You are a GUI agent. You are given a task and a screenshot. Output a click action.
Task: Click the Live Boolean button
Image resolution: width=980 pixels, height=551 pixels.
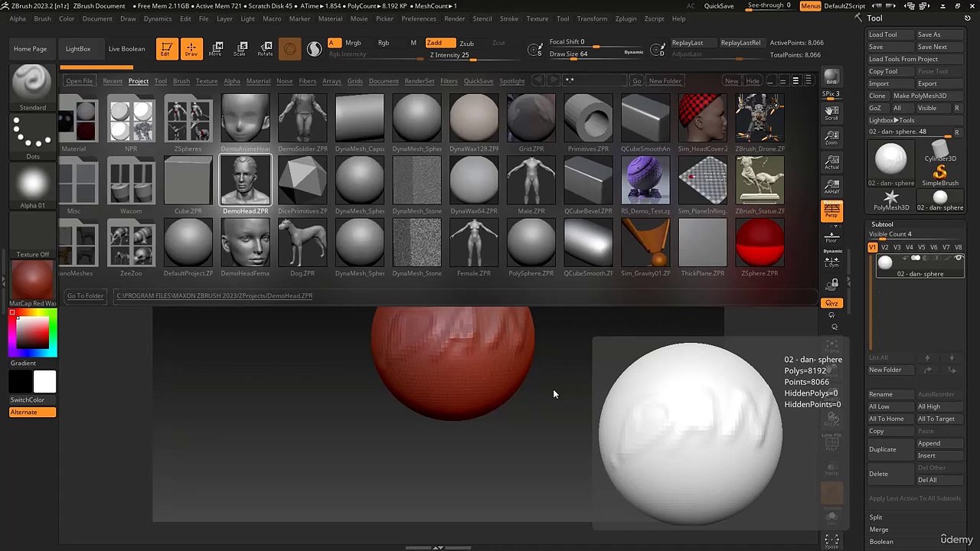(x=126, y=49)
